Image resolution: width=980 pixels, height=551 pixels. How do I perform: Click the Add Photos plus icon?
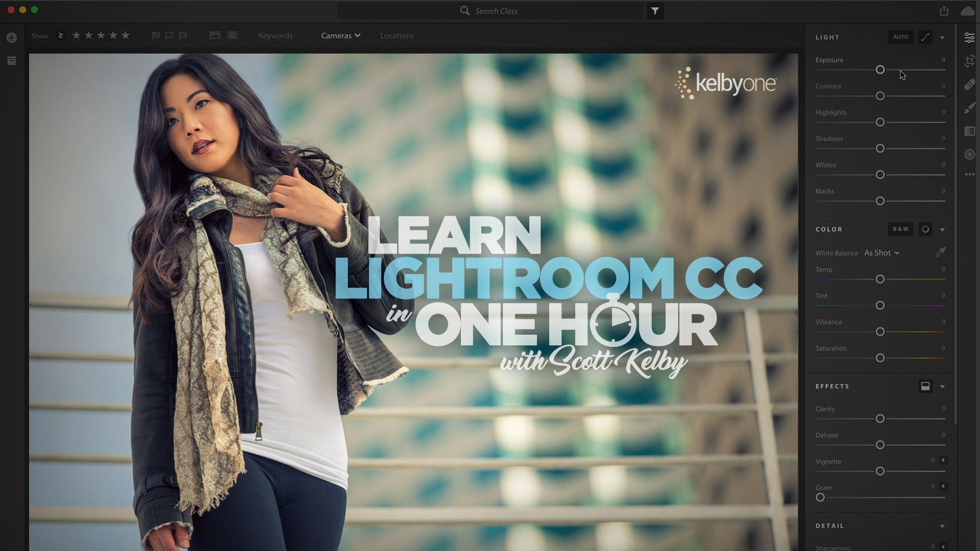click(12, 38)
